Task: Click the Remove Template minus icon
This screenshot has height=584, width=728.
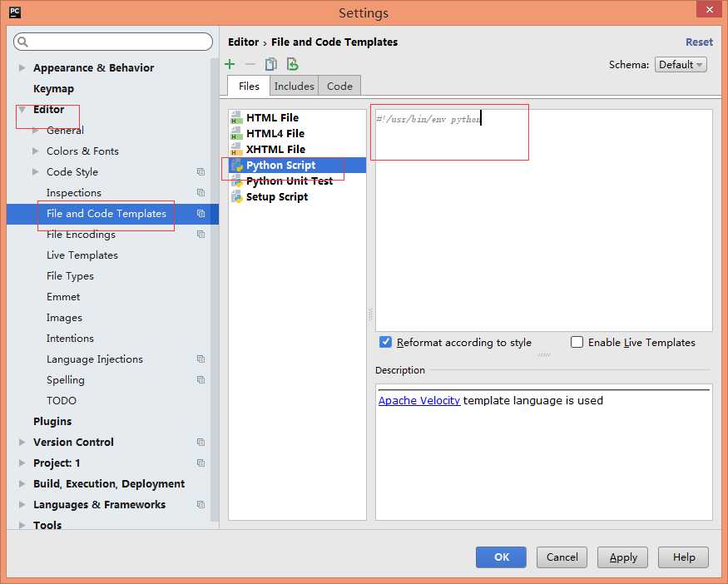Action: 250,64
